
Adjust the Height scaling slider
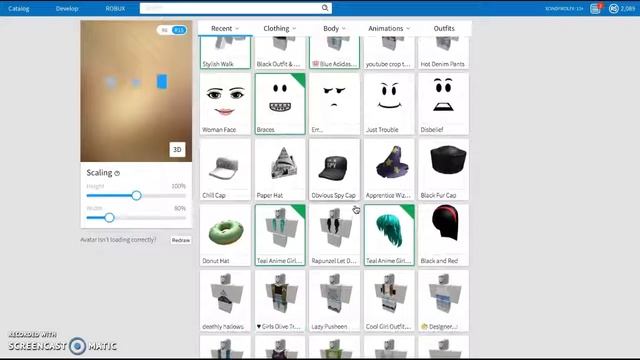pyautogui.click(x=136, y=196)
